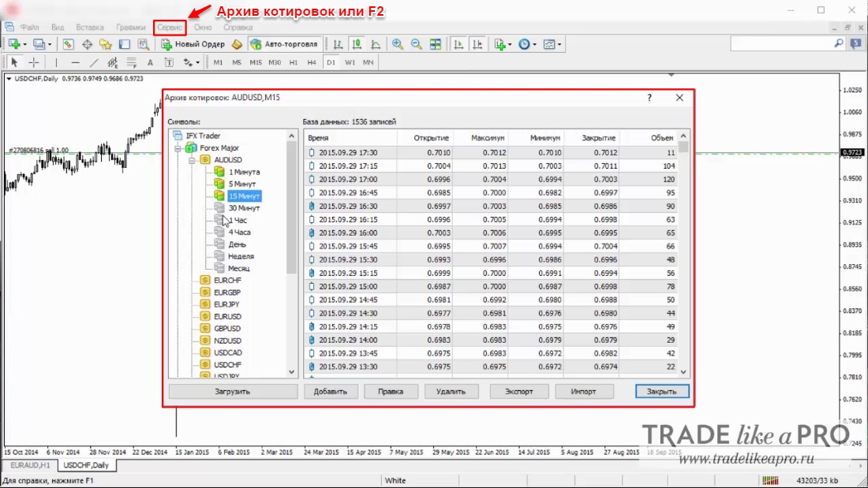
Task: Switch to the EURAUD,H1 chart tab
Action: pyautogui.click(x=30, y=465)
